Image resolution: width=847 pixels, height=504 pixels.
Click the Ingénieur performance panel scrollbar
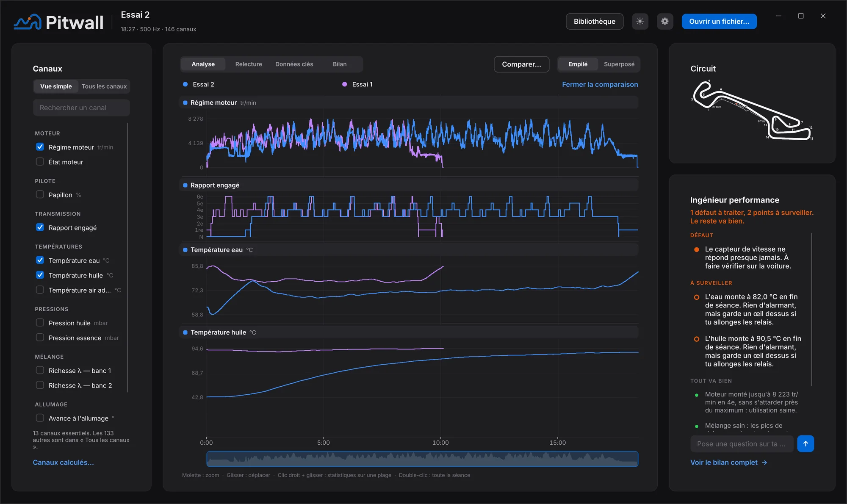tap(811, 309)
